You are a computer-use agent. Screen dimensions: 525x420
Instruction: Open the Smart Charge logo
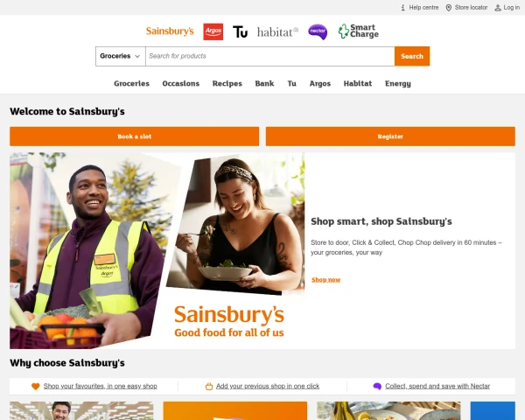click(358, 31)
